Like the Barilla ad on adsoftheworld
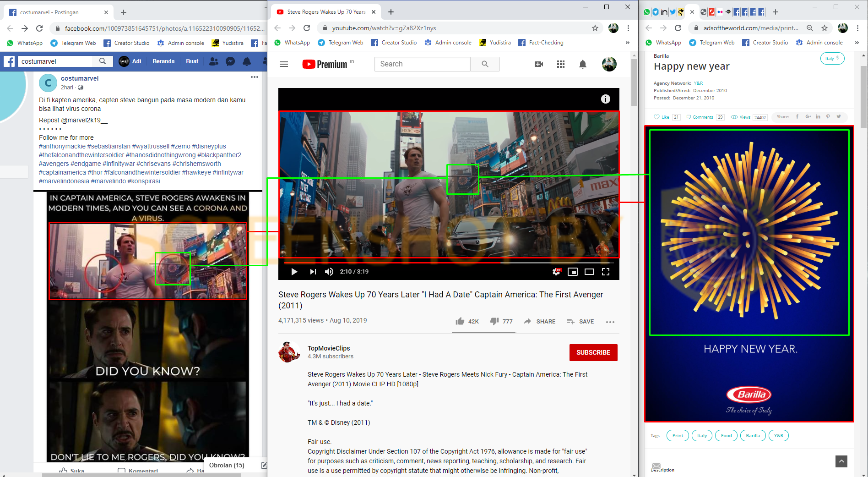 point(662,117)
